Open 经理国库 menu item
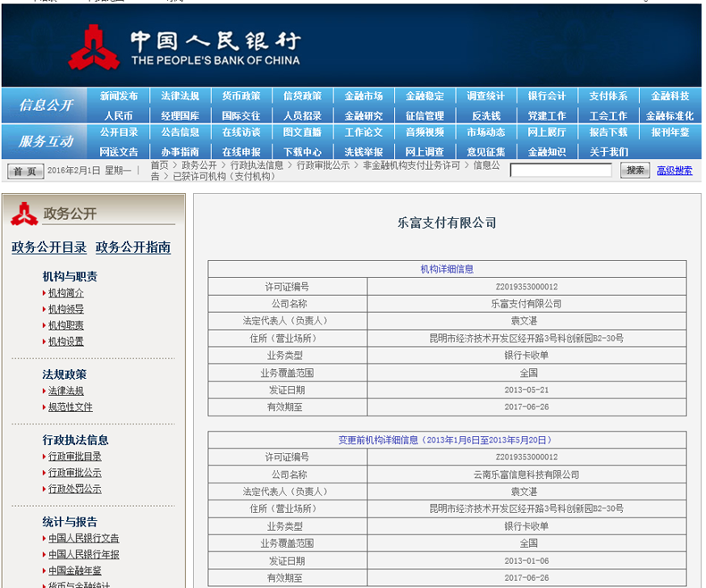The width and height of the screenshot is (706, 588). (181, 115)
